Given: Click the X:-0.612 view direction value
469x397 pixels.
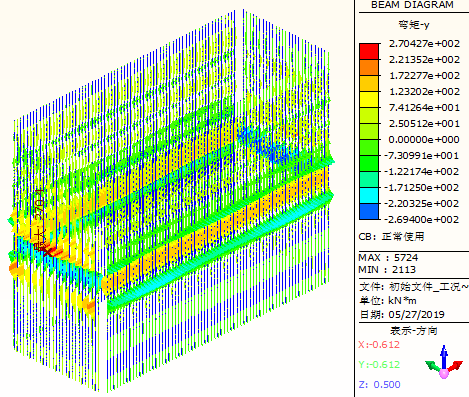Looking at the screenshot, I should point(379,345).
